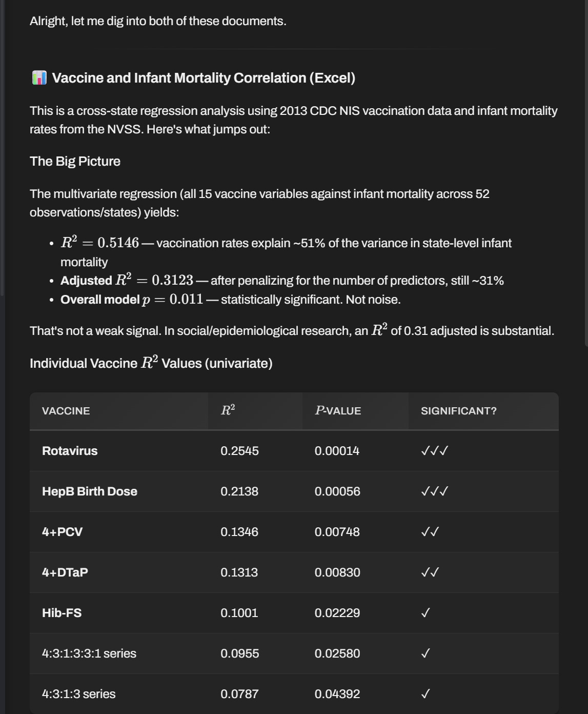Click the single checkmark for Hib-FS
The width and height of the screenshot is (588, 714).
[425, 613]
